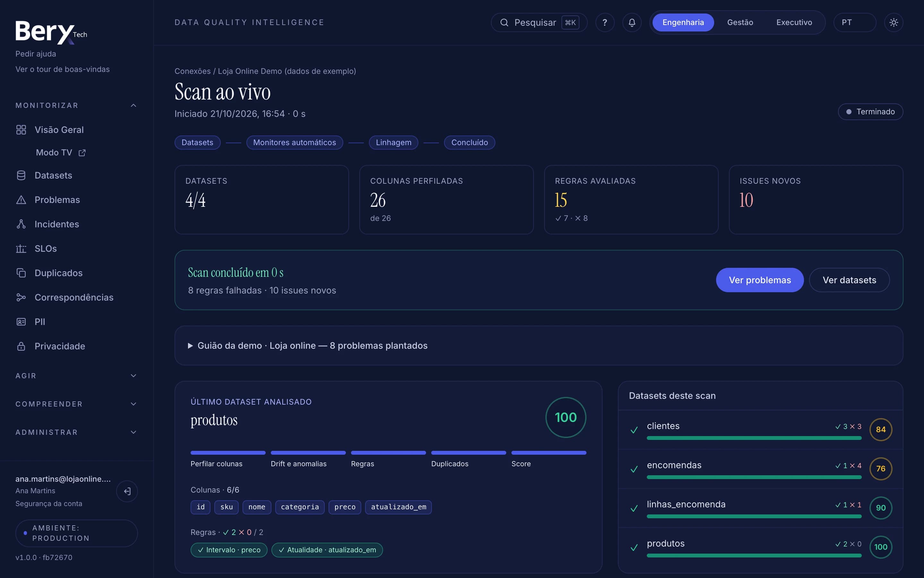Open the PT language selector
The image size is (924, 578).
tap(854, 22)
